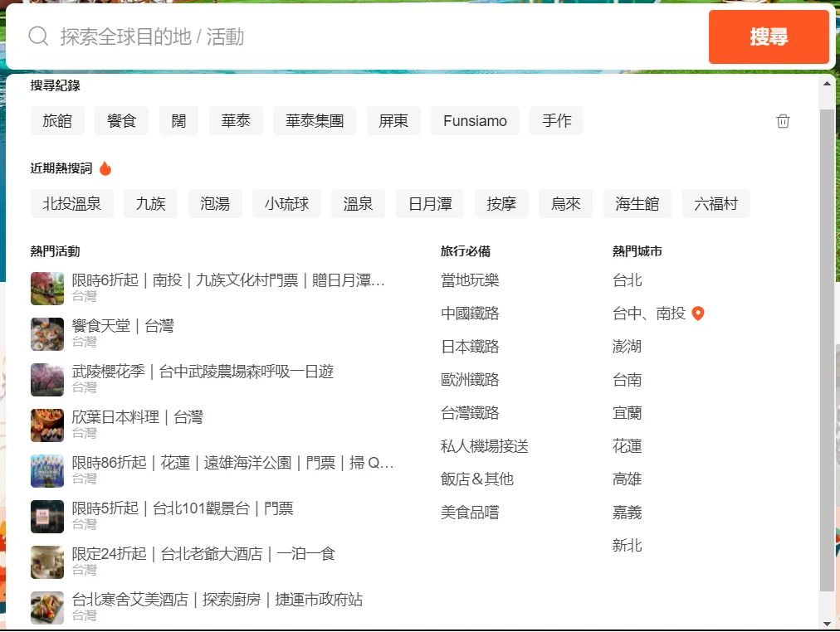The height and width of the screenshot is (632, 840).
Task: Open 當地玩樂 travel essential
Action: coord(470,280)
